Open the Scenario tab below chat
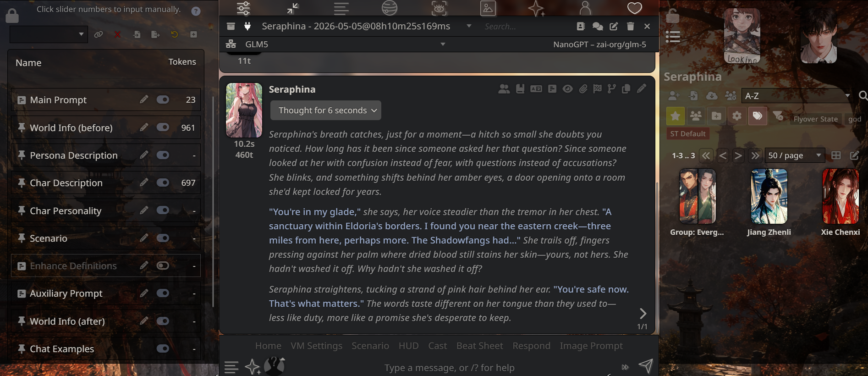The image size is (868, 376). tap(370, 346)
